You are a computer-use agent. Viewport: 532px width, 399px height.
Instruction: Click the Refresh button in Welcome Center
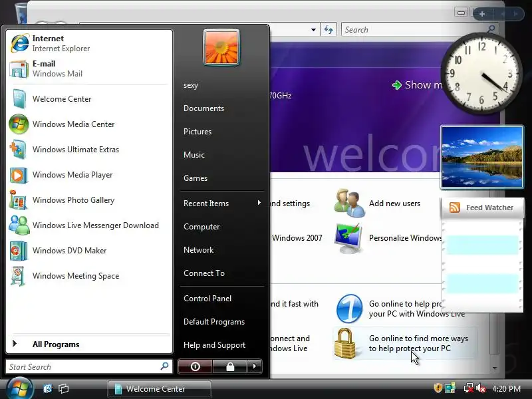pyautogui.click(x=329, y=29)
